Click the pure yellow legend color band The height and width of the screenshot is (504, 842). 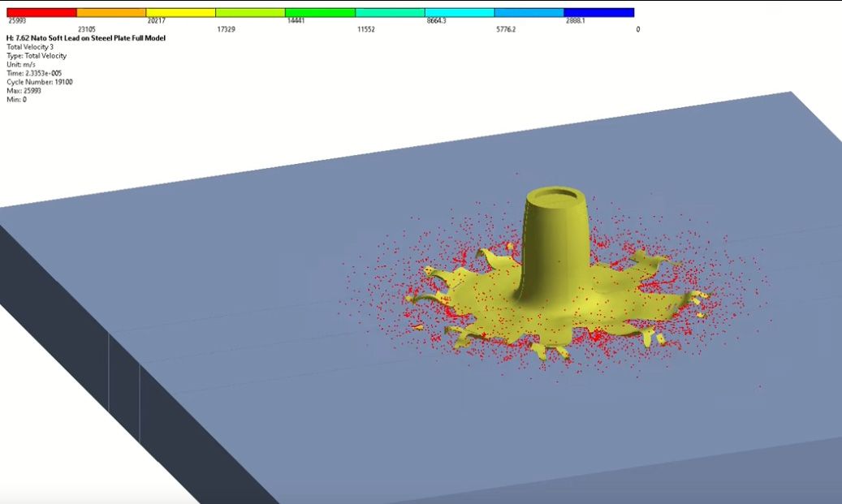(181, 12)
